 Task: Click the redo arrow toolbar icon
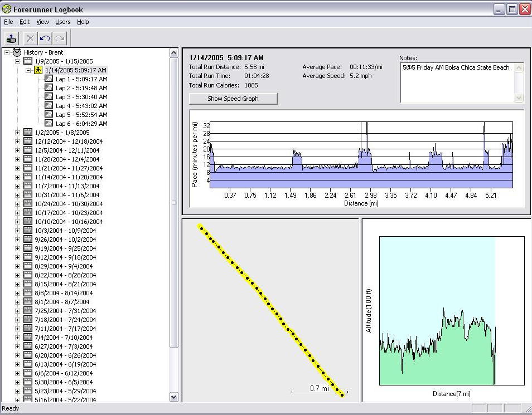pyautogui.click(x=60, y=38)
